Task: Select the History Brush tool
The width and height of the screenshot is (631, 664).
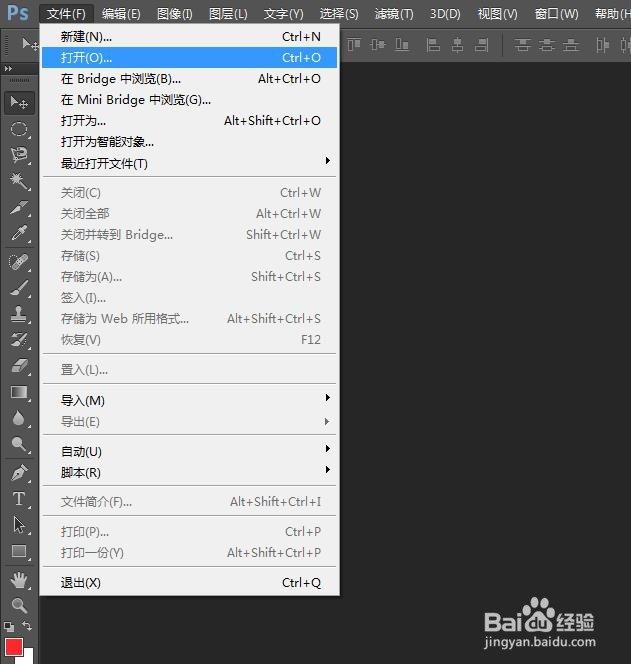Action: click(19, 340)
